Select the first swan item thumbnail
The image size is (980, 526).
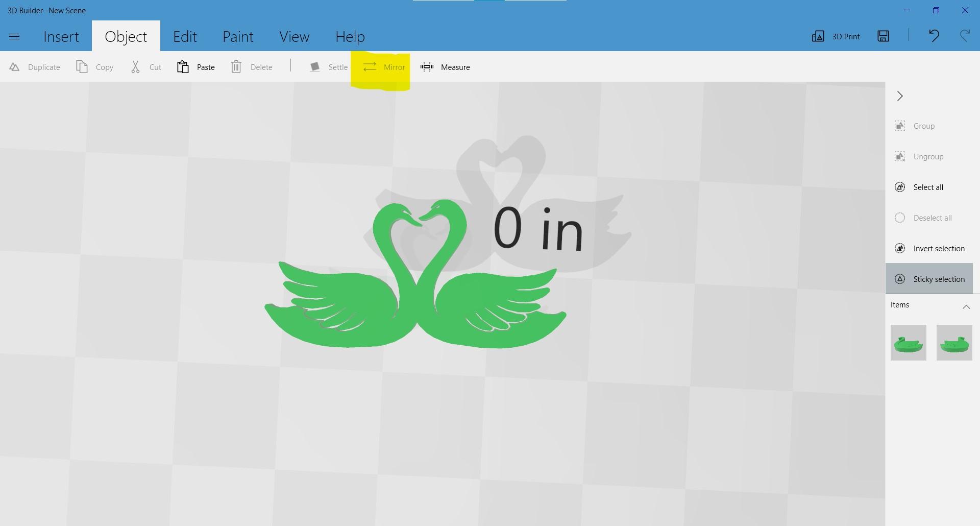pyautogui.click(x=908, y=343)
